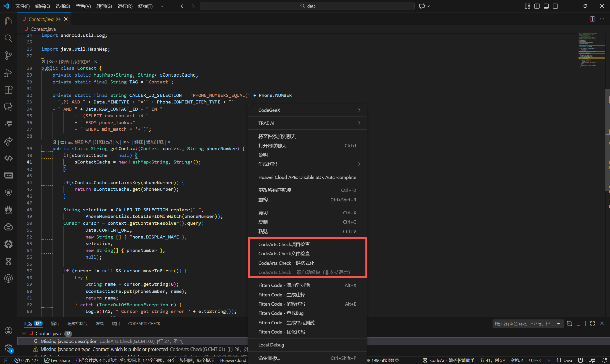610x364 pixels.
Task: Select 复制 in the context menu
Action: coord(307,222)
